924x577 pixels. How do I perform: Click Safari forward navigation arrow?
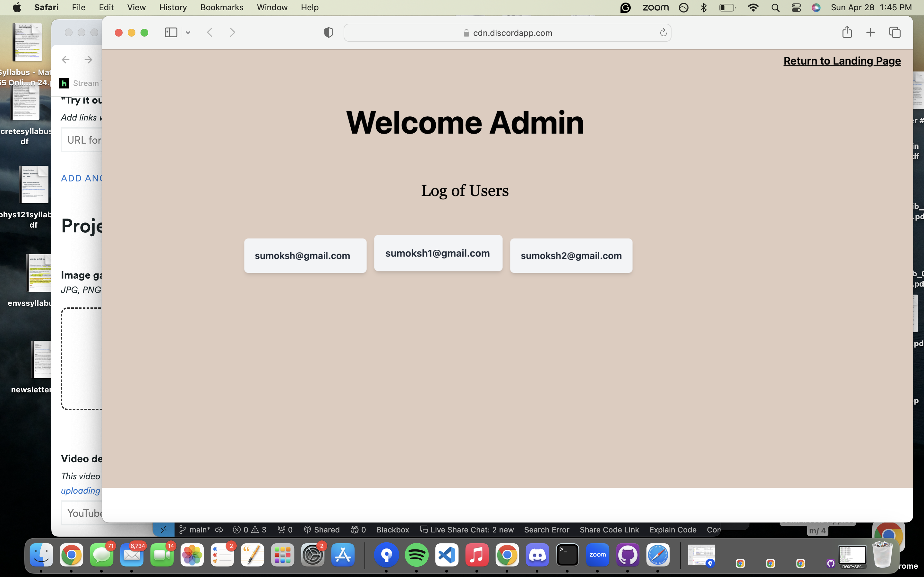233,32
